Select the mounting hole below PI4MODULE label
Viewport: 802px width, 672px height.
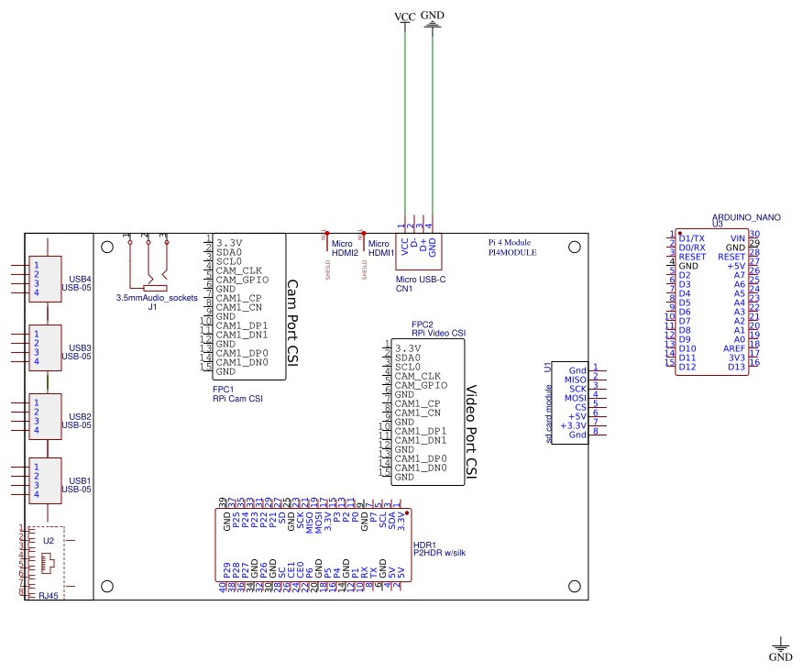(575, 247)
